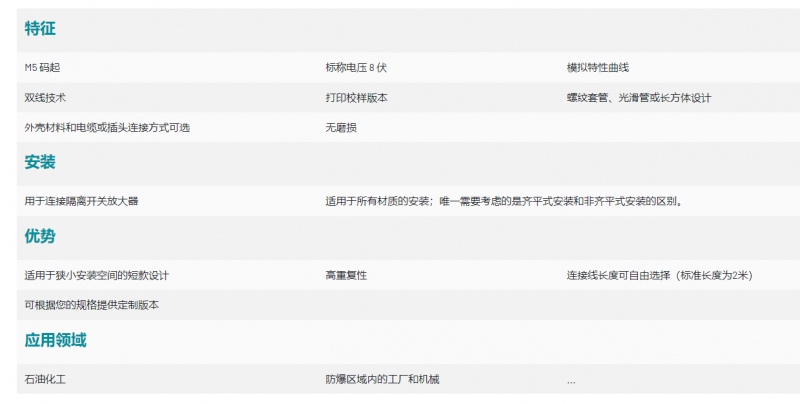Click the 石油化工 application field

[46, 380]
